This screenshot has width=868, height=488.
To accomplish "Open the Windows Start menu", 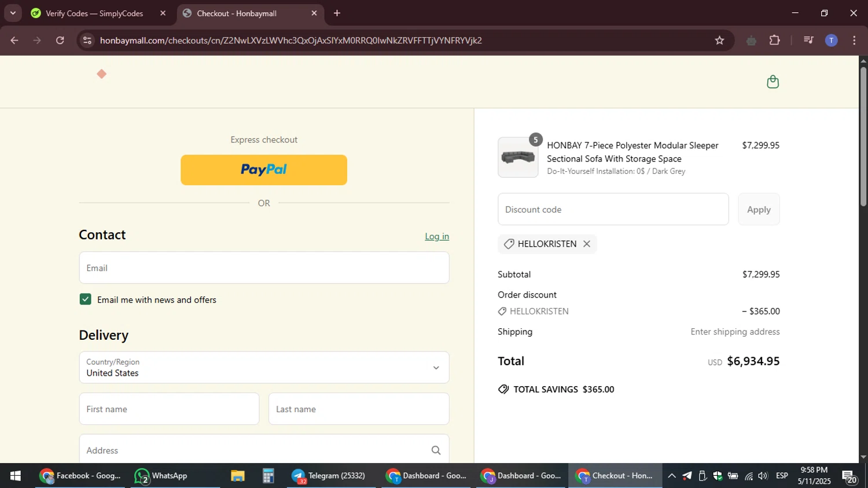I will pos(16,476).
